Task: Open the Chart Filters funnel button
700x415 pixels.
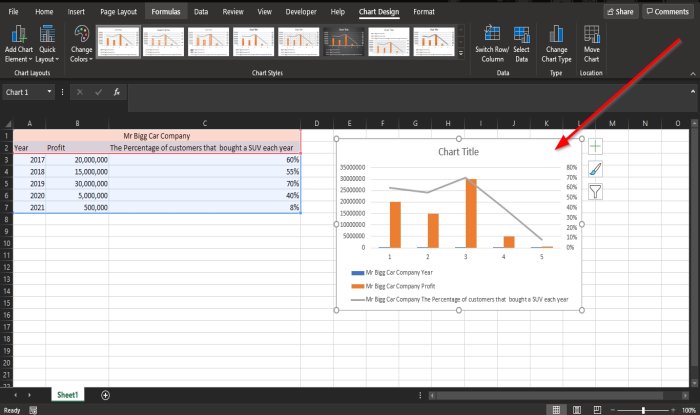Action: (x=595, y=191)
